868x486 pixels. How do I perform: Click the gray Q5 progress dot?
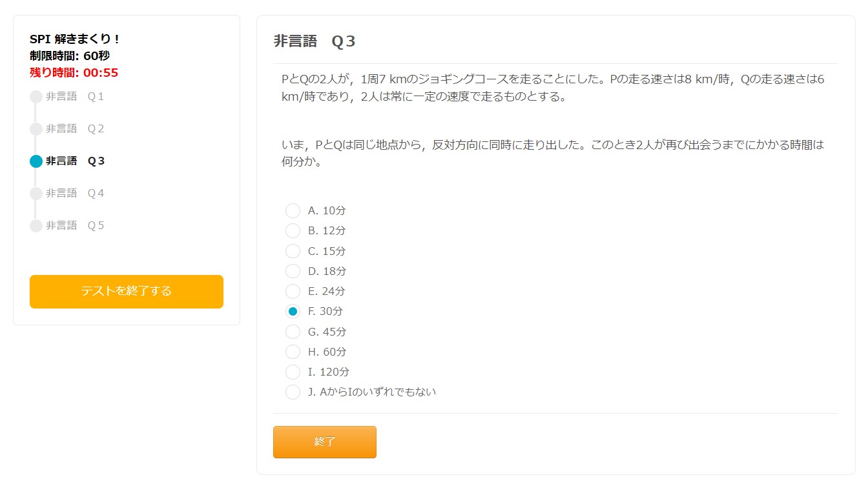36,226
